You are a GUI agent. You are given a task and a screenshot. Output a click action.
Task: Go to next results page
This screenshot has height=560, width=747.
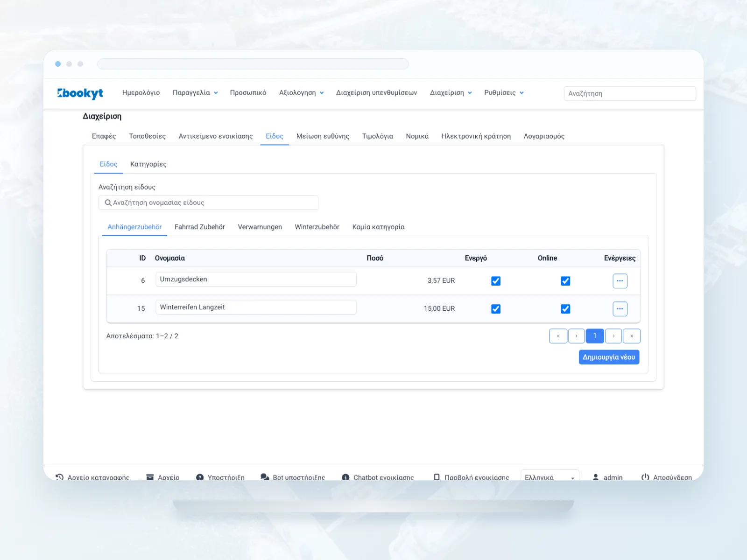pyautogui.click(x=613, y=336)
